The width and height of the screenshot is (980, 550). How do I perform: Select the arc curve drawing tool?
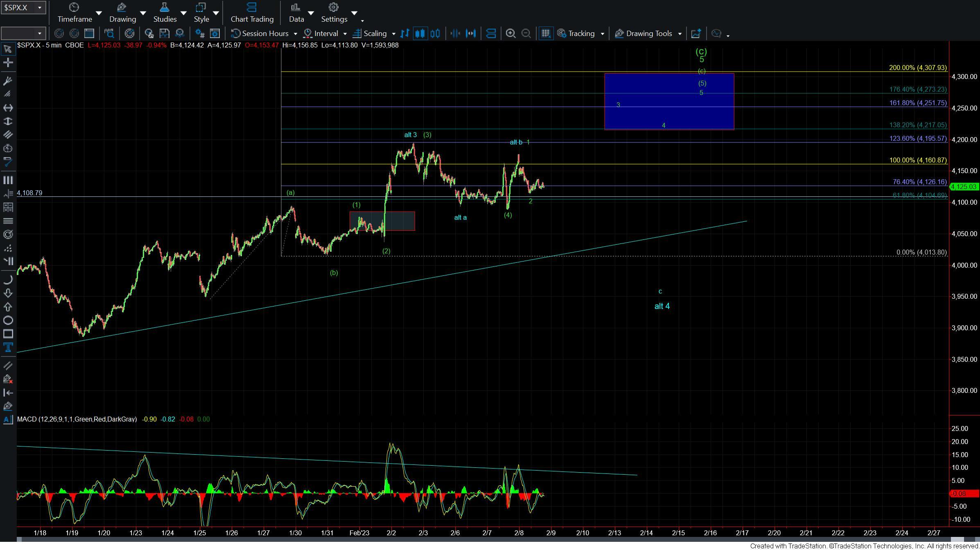click(x=8, y=280)
